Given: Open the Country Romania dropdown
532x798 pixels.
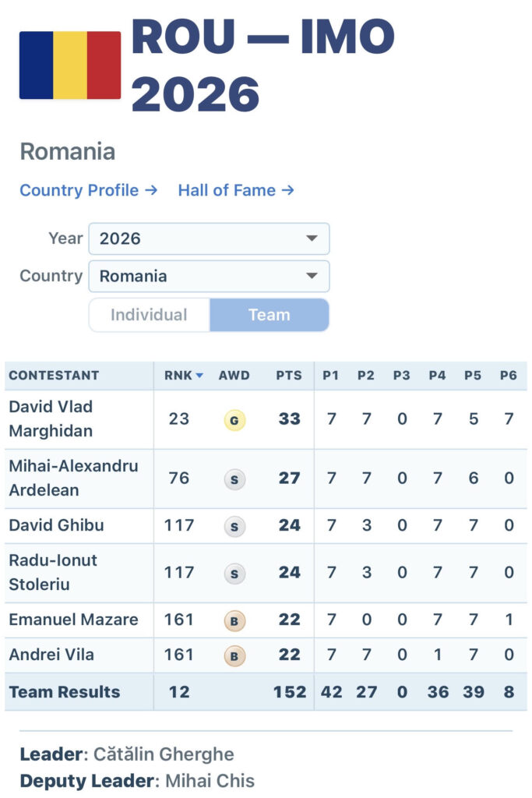Looking at the screenshot, I should pyautogui.click(x=209, y=277).
